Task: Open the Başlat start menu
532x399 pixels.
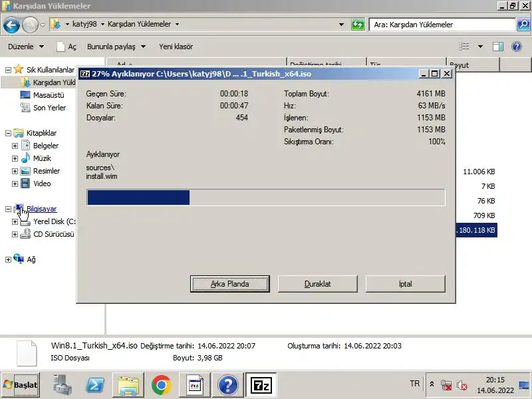Action: click(21, 385)
